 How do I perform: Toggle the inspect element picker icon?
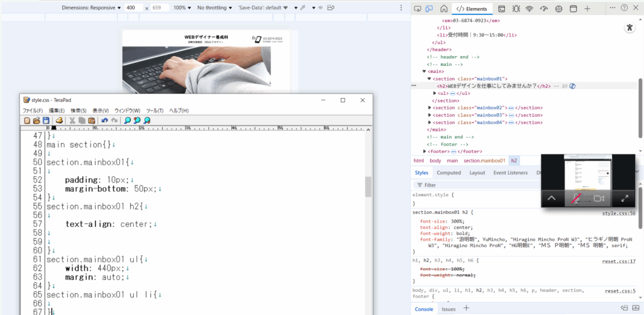point(417,9)
